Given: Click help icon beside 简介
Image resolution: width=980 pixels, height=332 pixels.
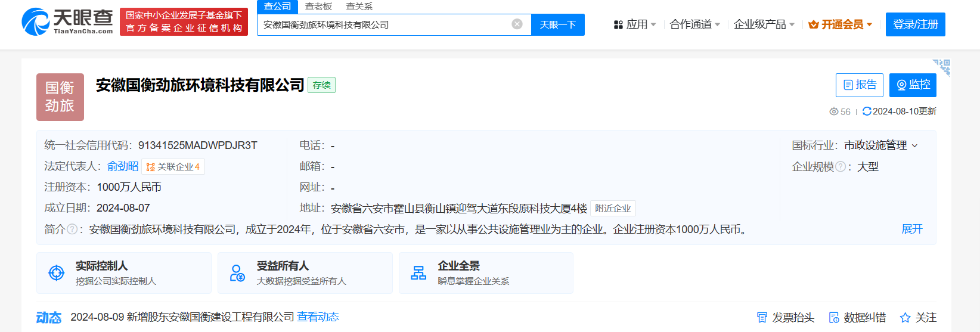Looking at the screenshot, I should 72,229.
